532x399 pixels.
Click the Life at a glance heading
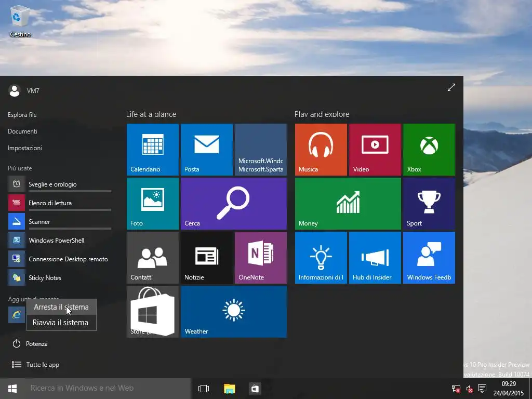pos(151,114)
